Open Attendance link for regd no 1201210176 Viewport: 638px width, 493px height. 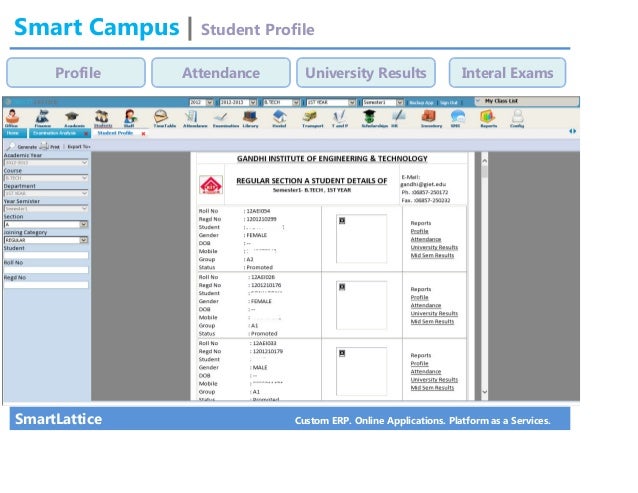(x=426, y=305)
